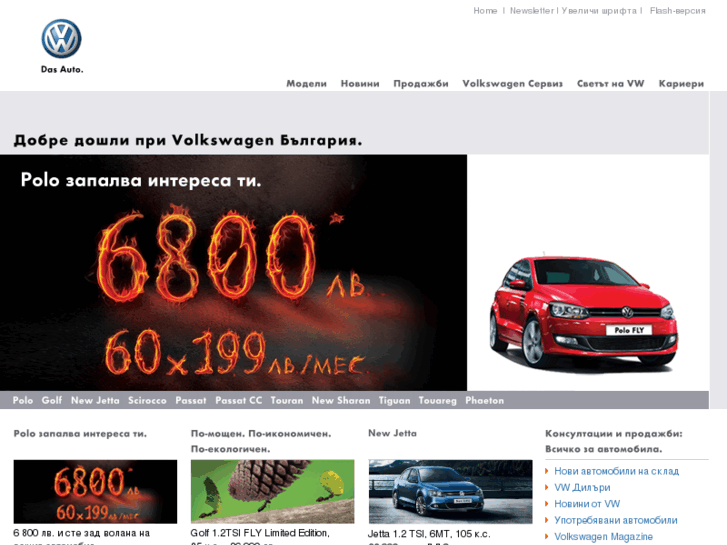Select Passat in the model bar
This screenshot has height=545, width=727.
click(x=191, y=400)
